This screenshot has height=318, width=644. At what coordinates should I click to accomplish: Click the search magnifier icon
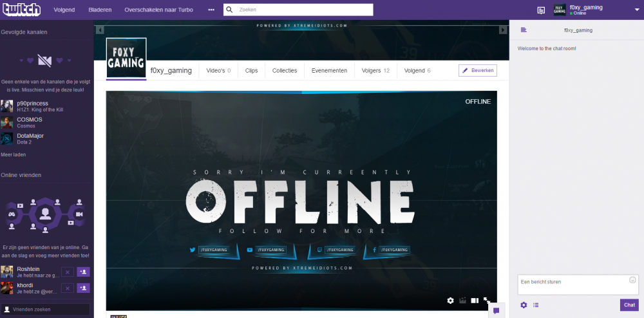coord(230,10)
